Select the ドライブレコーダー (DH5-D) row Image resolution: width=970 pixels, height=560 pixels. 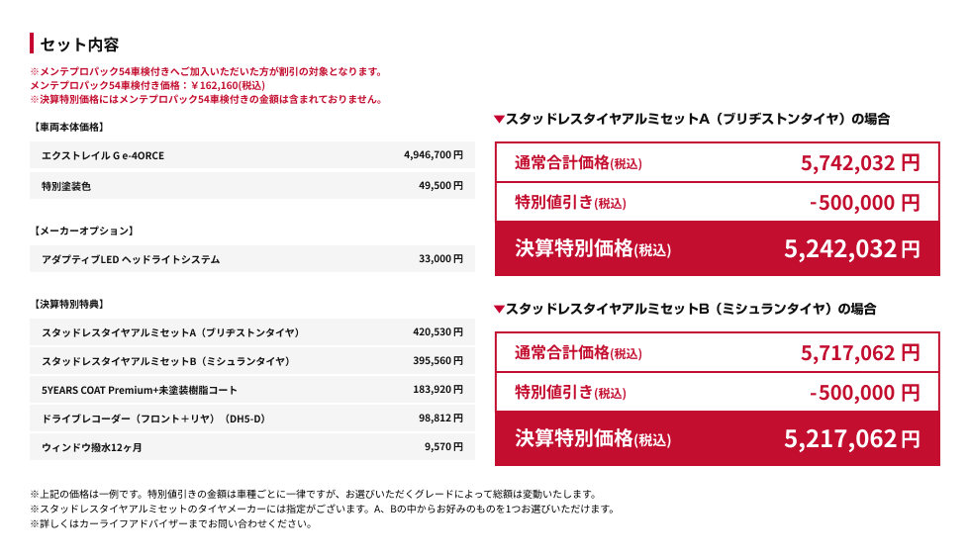(252, 418)
